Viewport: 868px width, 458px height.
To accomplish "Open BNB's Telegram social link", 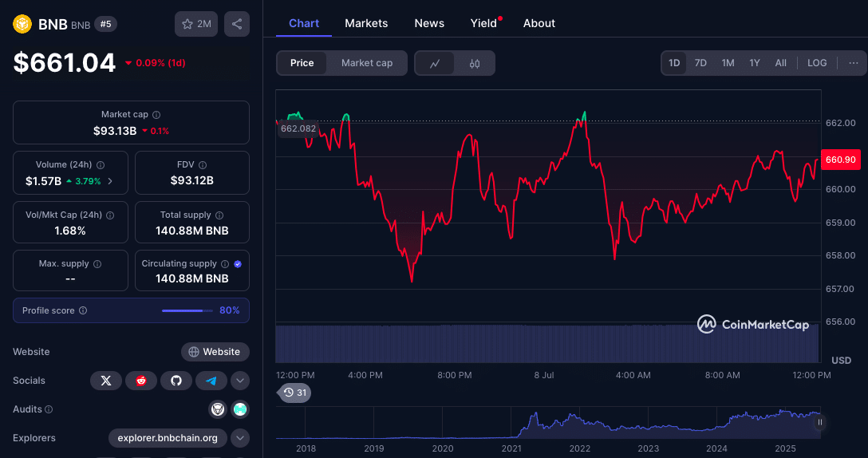I will [211, 381].
